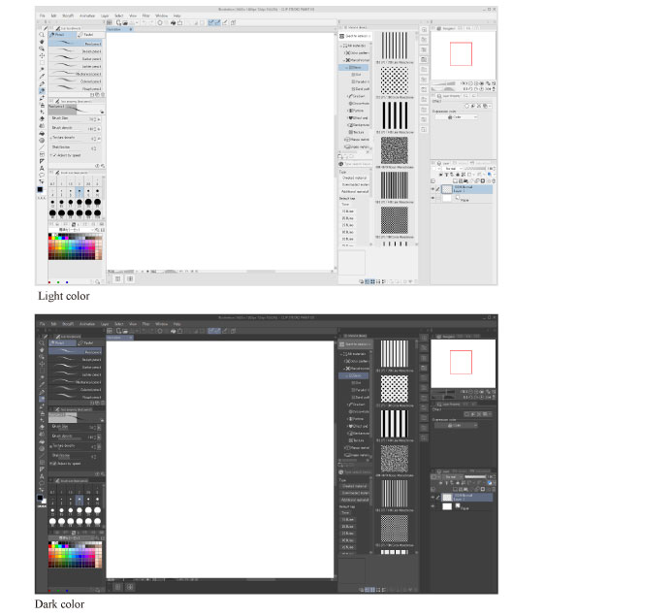Select the Fill bucket tool in light toolbox
672x616 pixels.
pyautogui.click(x=42, y=133)
